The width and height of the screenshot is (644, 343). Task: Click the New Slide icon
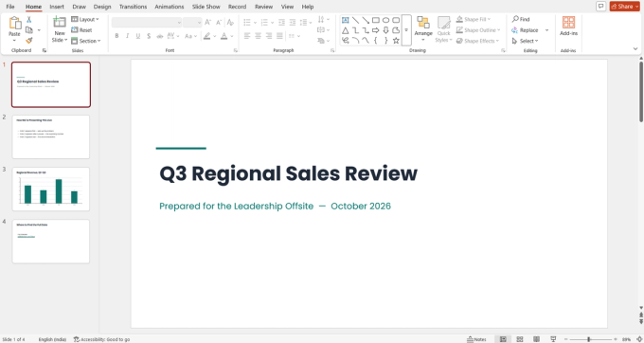(60, 23)
